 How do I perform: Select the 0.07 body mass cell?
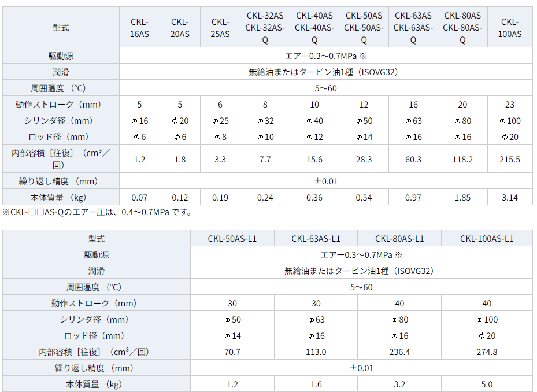pyautogui.click(x=139, y=197)
